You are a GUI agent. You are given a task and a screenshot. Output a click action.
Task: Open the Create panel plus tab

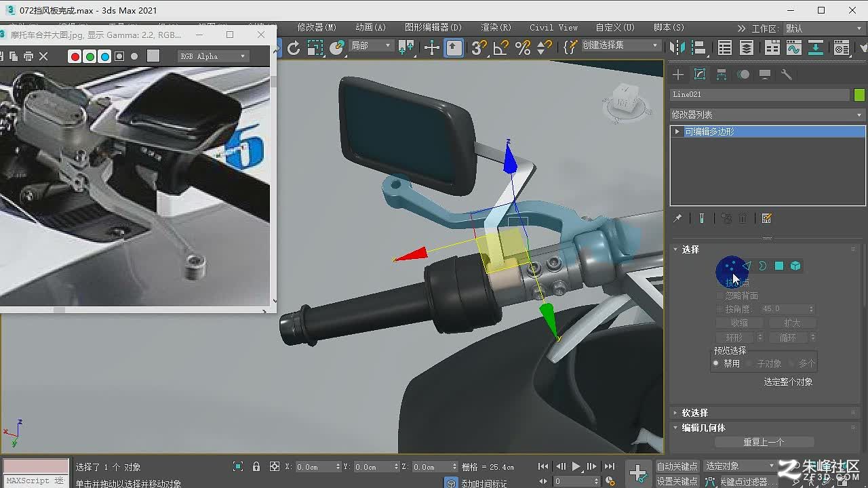[x=678, y=75]
